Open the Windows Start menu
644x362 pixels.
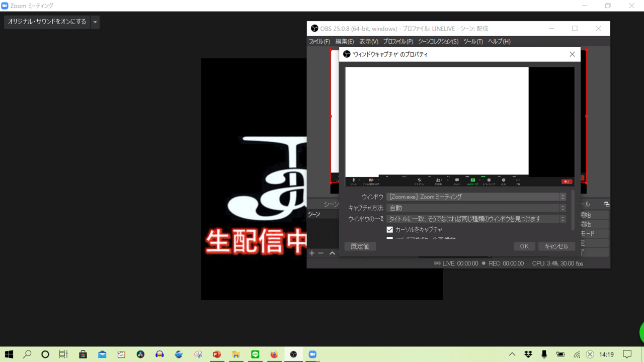click(9, 354)
